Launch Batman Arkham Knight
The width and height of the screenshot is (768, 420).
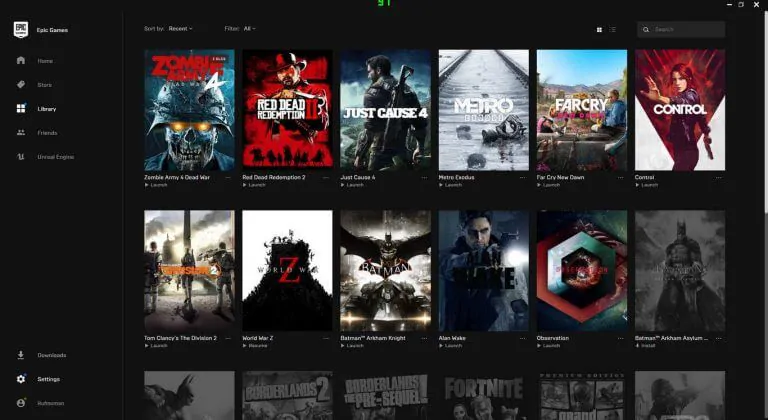pos(352,346)
